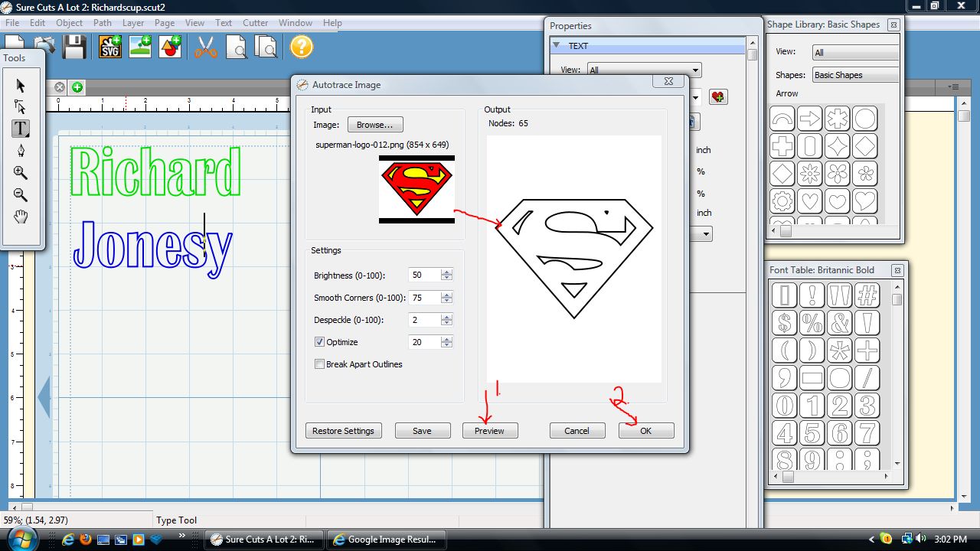This screenshot has width=980, height=551.
Task: Click Save in Autotrace dialog
Action: coord(422,431)
